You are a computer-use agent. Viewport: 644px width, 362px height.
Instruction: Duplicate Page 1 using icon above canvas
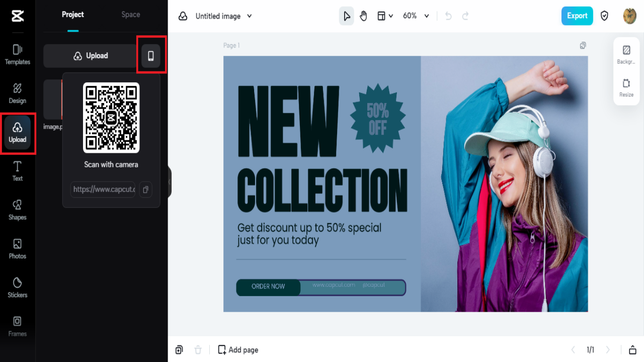(x=583, y=45)
